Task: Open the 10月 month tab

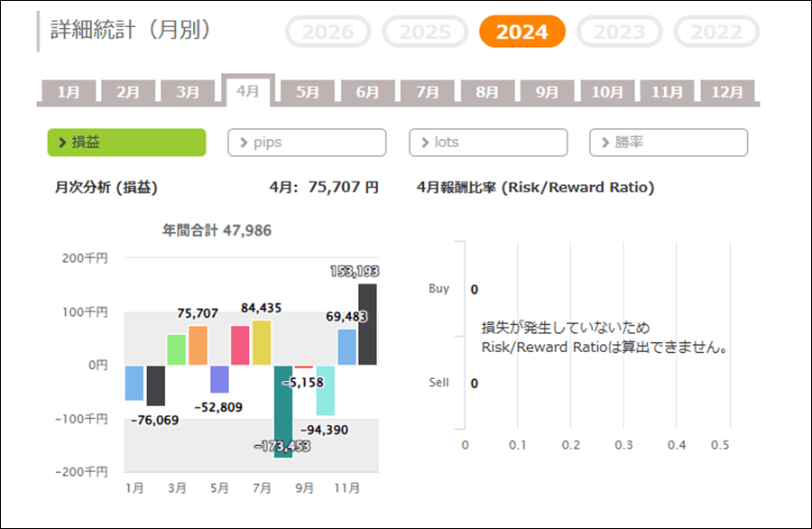Action: pyautogui.click(x=607, y=92)
